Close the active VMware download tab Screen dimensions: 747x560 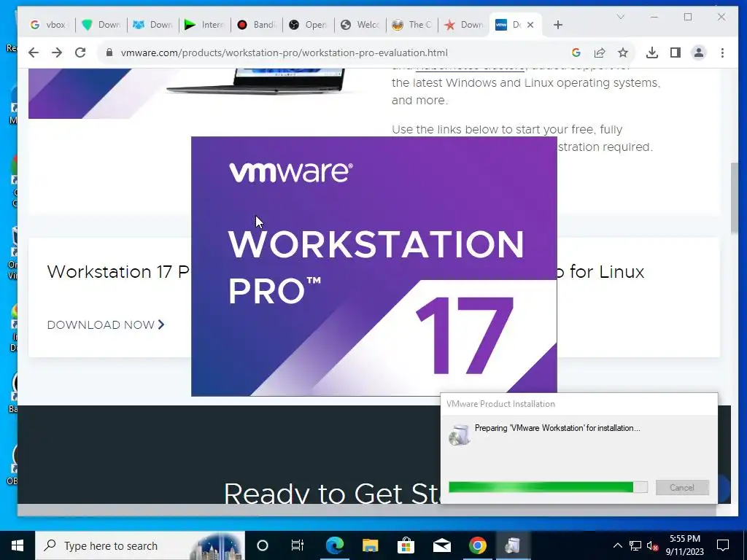click(x=531, y=25)
